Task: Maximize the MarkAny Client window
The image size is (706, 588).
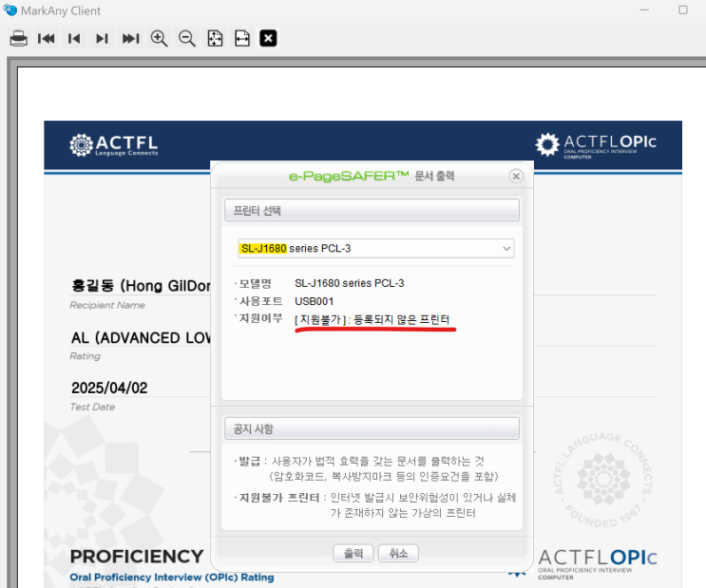Action: coord(683,9)
